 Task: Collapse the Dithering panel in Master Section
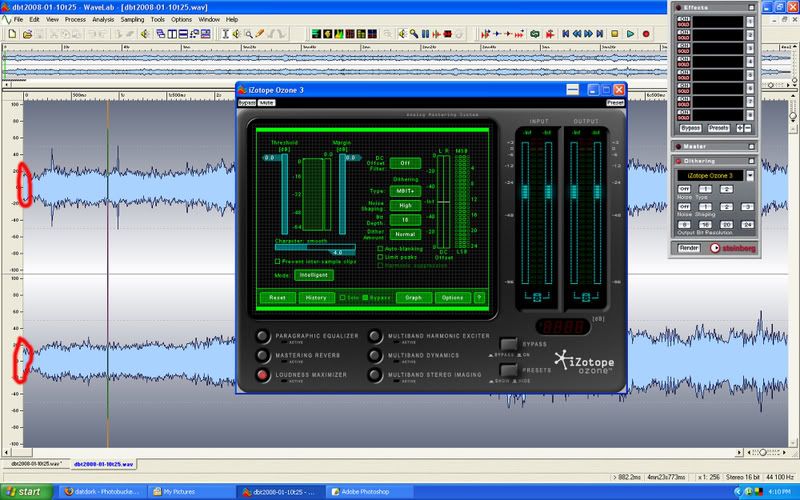pyautogui.click(x=751, y=161)
